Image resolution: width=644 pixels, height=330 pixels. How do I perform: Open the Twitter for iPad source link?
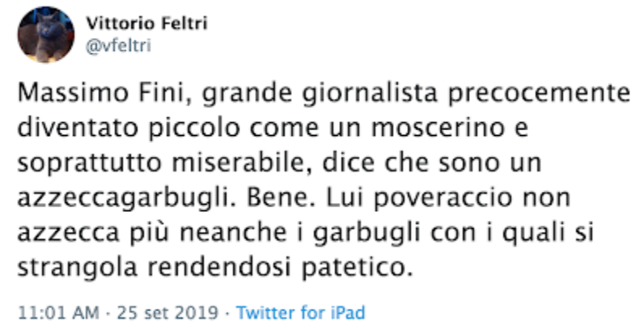point(301,313)
